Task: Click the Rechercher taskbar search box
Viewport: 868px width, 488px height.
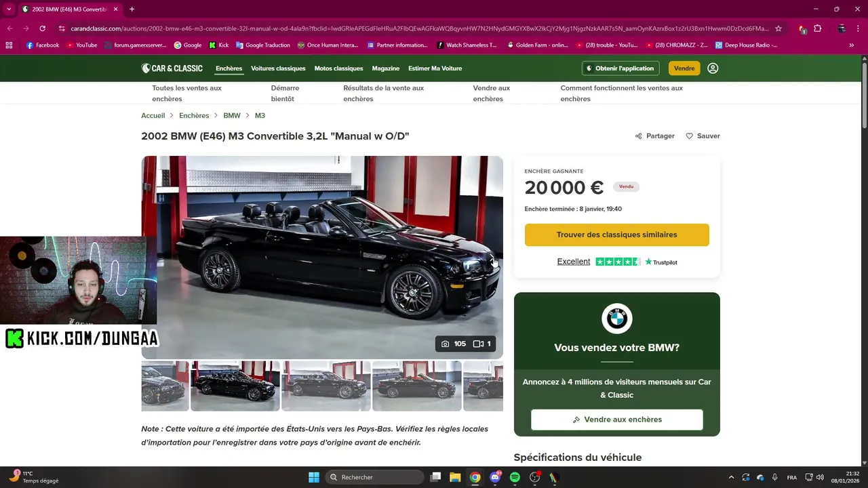Action: 374,477
